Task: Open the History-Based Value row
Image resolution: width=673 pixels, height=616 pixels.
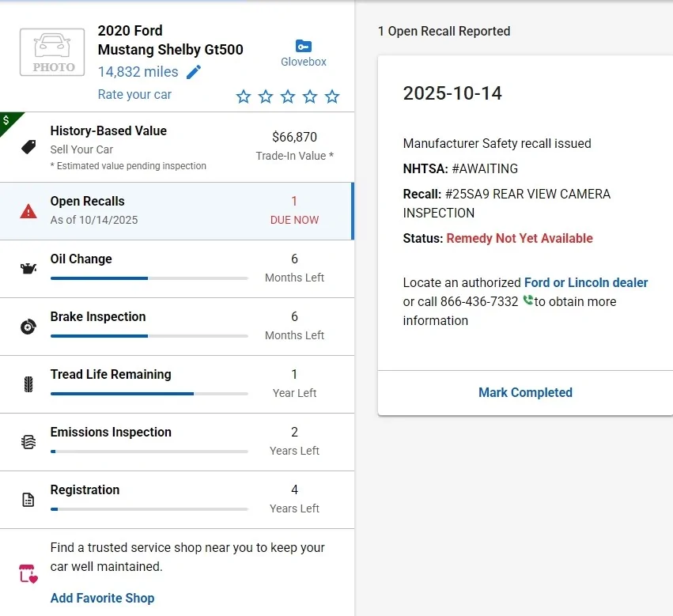Action: (x=177, y=147)
